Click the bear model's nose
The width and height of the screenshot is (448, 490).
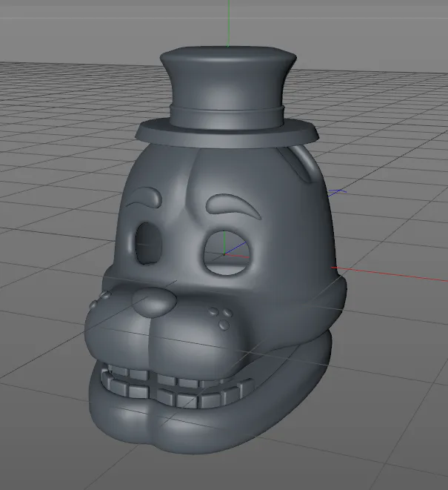pos(154,302)
